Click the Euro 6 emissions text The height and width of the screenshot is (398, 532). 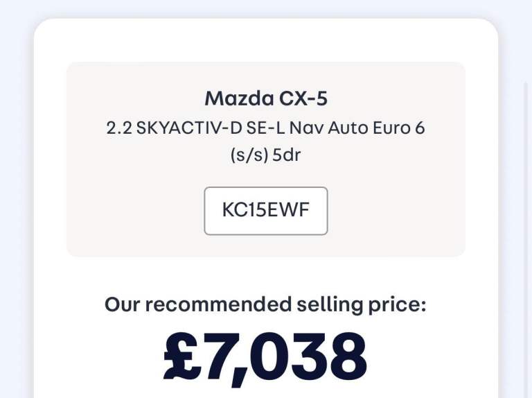(x=404, y=128)
